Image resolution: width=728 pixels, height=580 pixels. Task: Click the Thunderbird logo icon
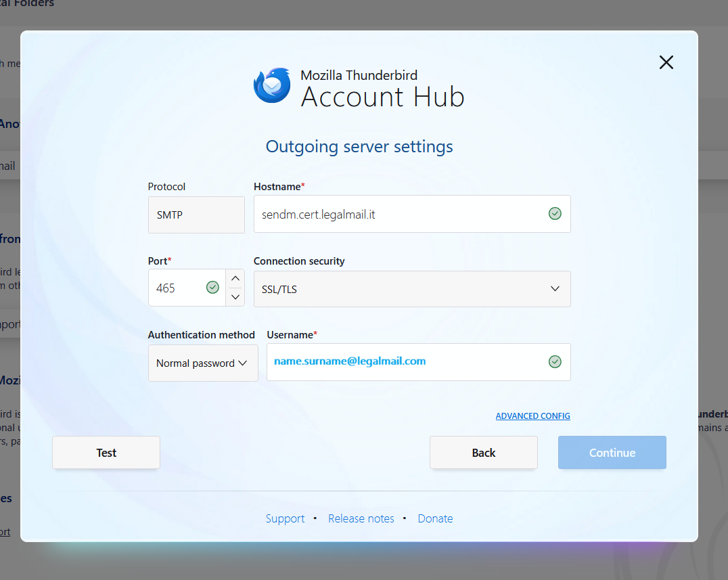point(272,85)
